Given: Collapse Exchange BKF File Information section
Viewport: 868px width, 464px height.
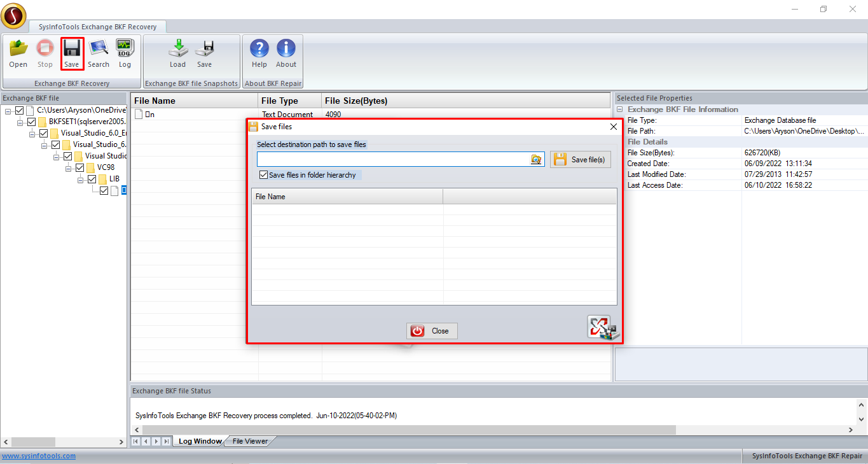Looking at the screenshot, I should click(620, 109).
